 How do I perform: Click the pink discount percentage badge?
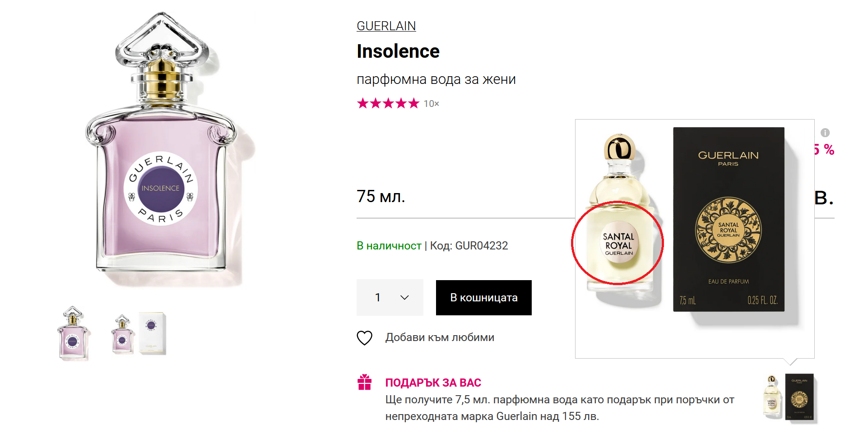(825, 150)
